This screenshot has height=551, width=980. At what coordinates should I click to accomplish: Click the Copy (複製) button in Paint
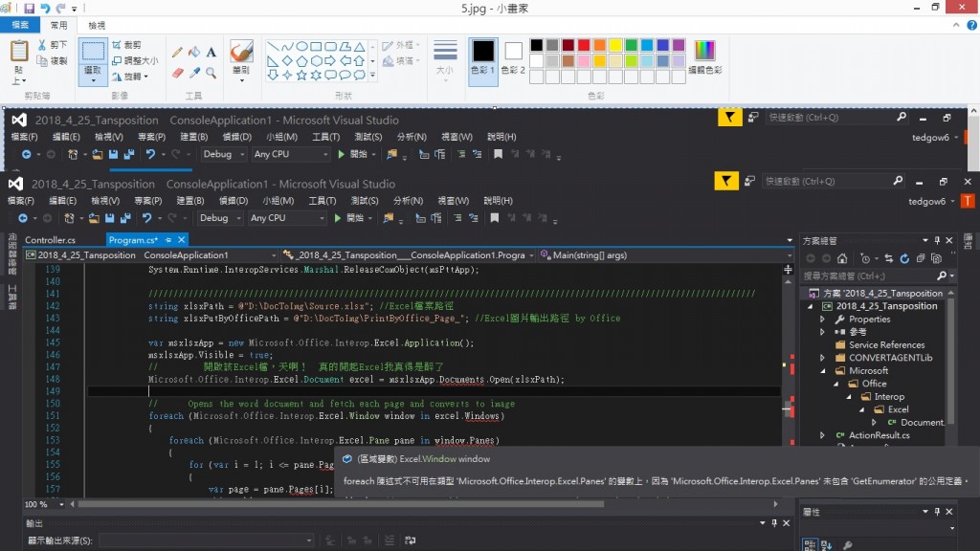click(53, 60)
